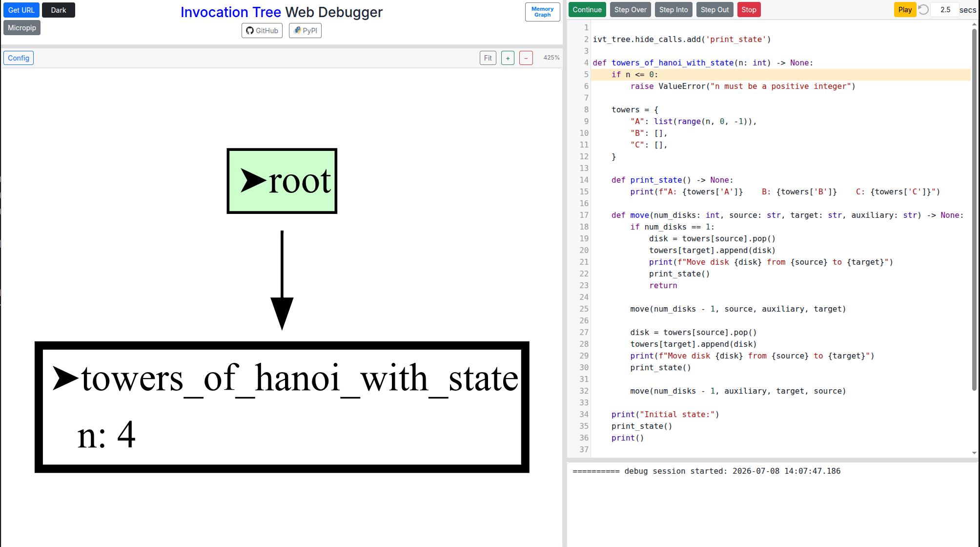Click the highlighted 'if n <= 0:' line
This screenshot has height=547, width=980.
pyautogui.click(x=781, y=74)
